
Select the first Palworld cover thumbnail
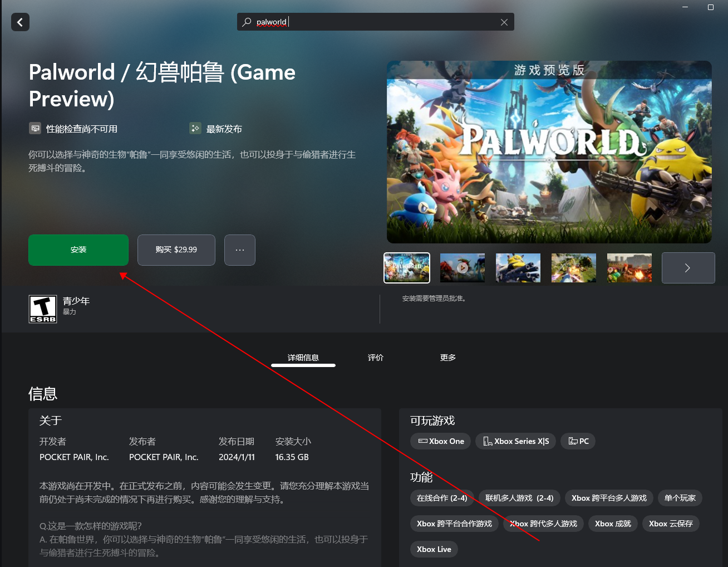coord(406,268)
